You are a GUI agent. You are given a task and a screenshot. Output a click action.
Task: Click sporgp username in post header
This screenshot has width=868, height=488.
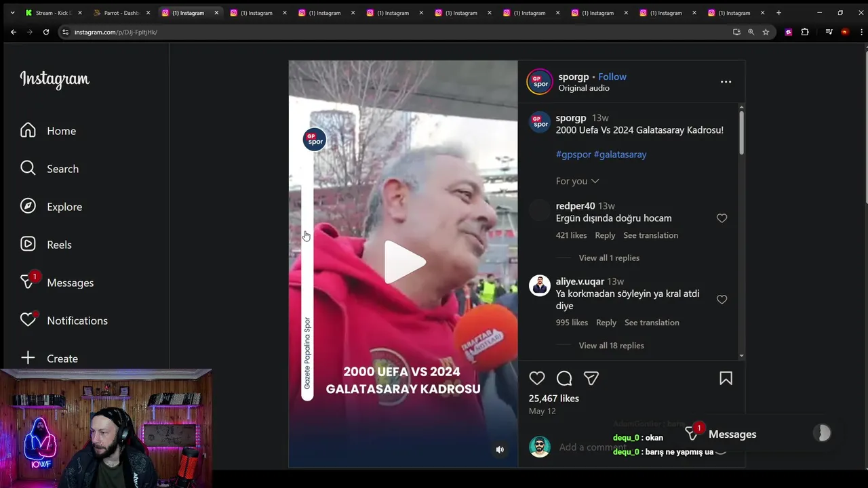tap(573, 77)
